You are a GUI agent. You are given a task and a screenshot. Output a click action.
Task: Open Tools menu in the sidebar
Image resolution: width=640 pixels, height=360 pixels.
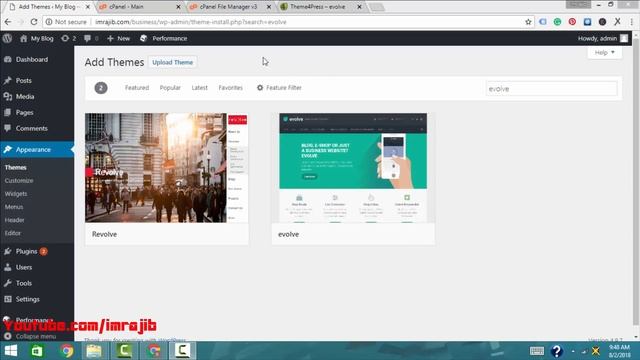coord(24,283)
